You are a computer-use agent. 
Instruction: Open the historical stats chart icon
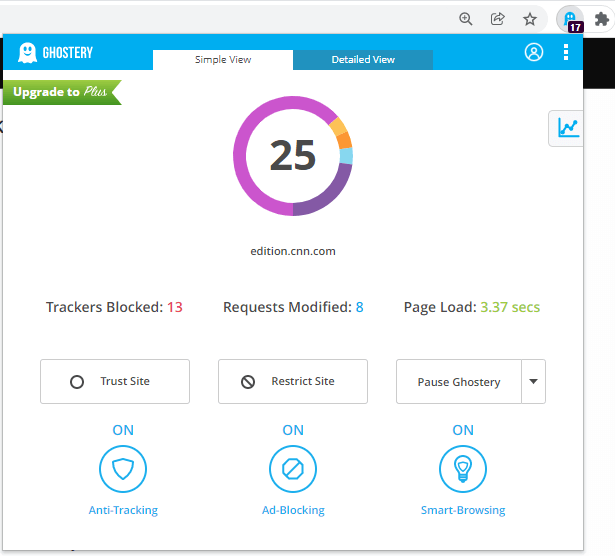pos(568,128)
